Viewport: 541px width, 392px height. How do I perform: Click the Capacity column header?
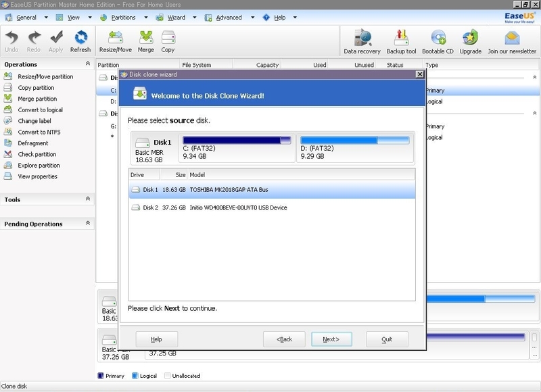pos(257,65)
